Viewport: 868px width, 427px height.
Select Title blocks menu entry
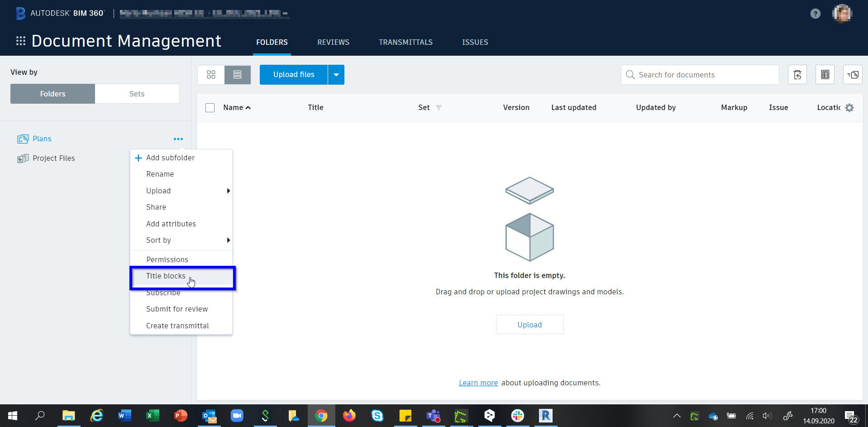tap(181, 276)
